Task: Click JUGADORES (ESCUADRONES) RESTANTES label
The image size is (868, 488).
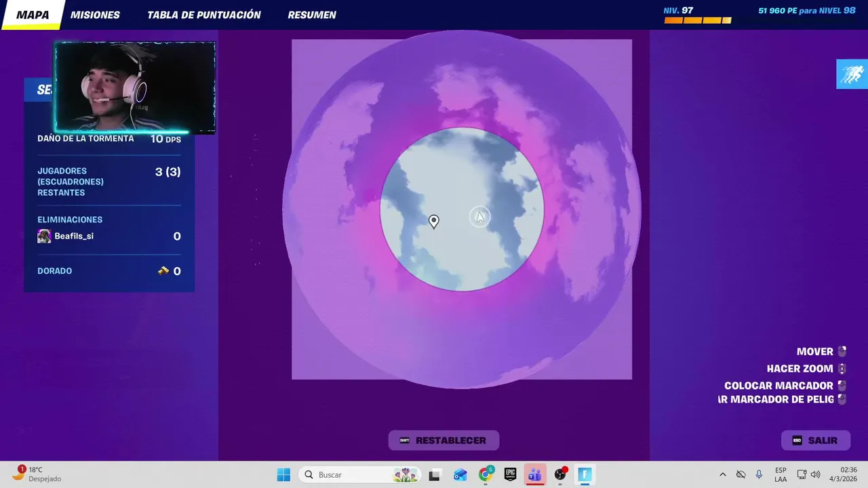Action: point(71,182)
